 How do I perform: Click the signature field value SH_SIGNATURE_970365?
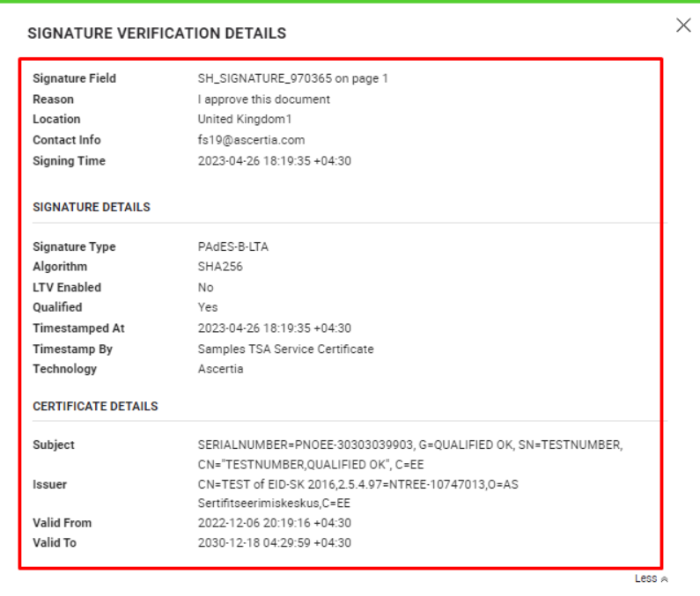coord(292,78)
